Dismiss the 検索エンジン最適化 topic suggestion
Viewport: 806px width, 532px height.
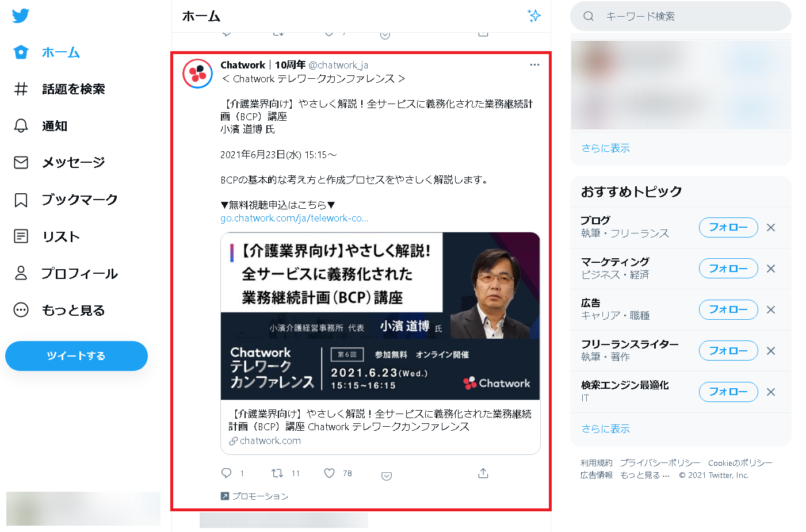tap(771, 392)
